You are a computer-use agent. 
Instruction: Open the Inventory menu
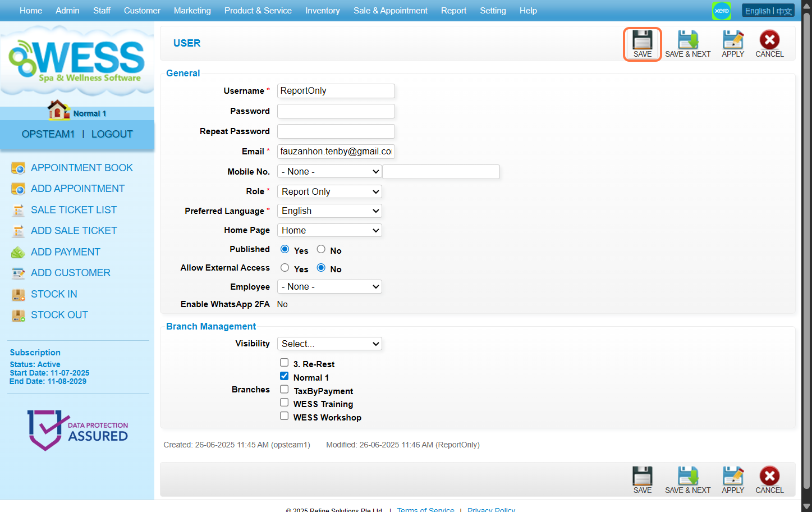pyautogui.click(x=322, y=11)
